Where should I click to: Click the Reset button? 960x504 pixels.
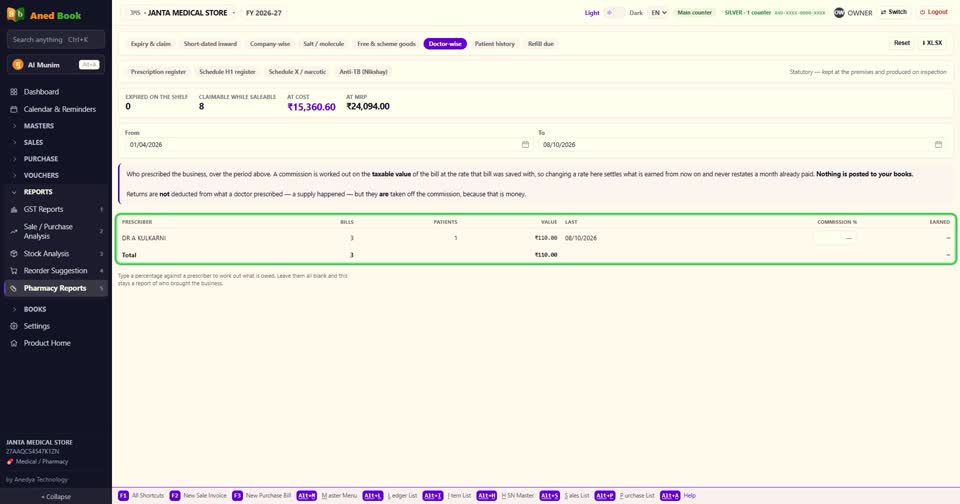(x=901, y=43)
